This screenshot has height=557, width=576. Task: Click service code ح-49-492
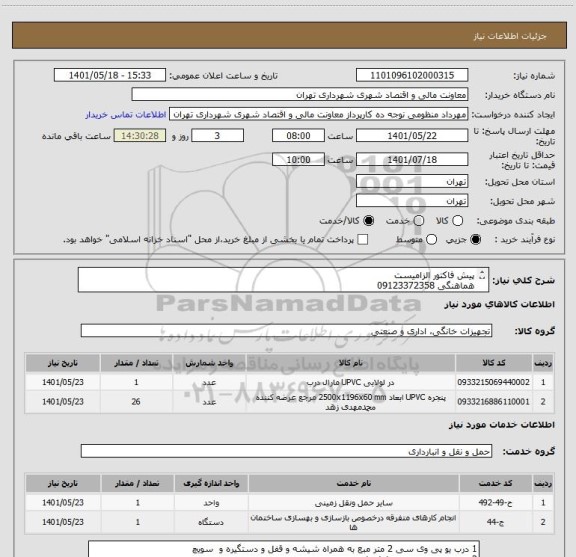click(495, 502)
